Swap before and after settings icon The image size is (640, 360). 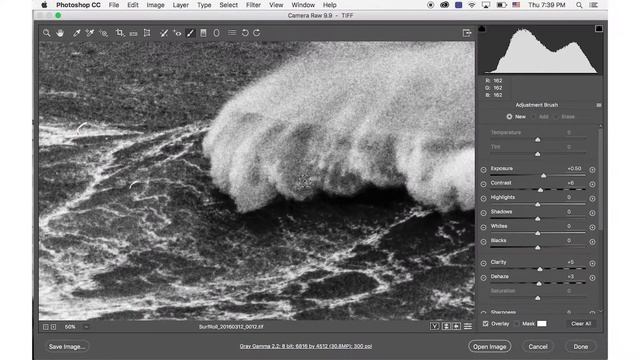(x=446, y=326)
